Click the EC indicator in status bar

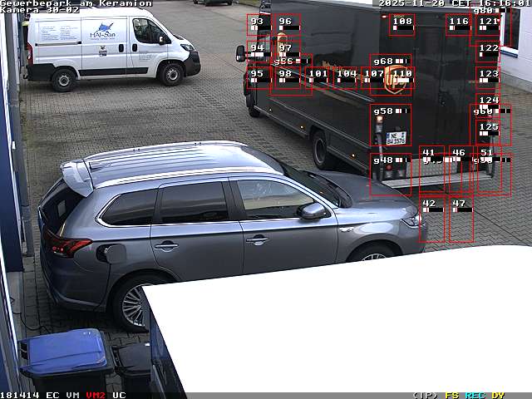52,395
